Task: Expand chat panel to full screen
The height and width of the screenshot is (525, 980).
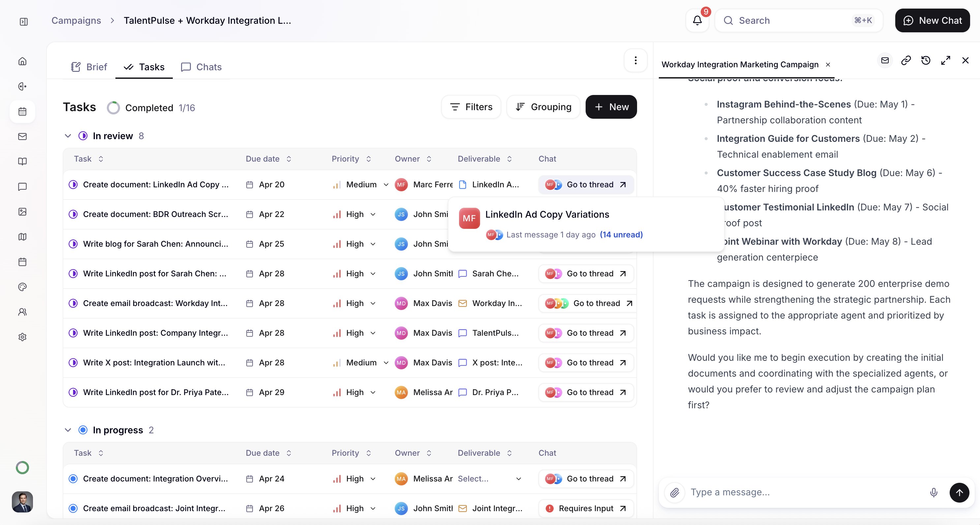Action: click(x=945, y=60)
